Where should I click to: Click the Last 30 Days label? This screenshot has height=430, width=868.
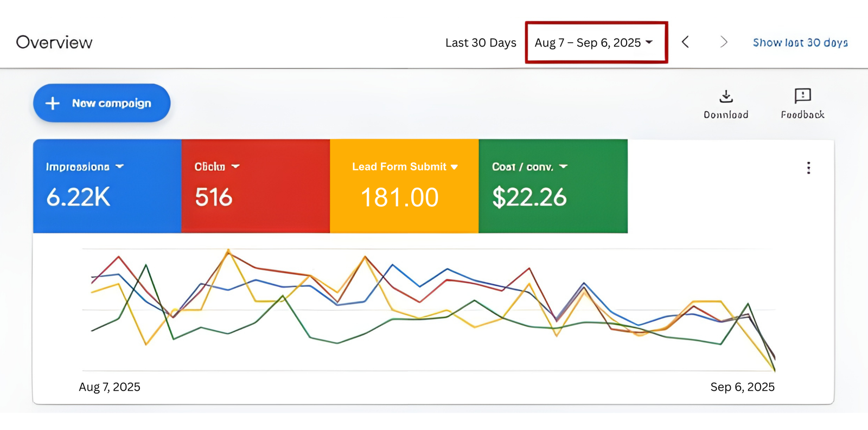coord(481,43)
